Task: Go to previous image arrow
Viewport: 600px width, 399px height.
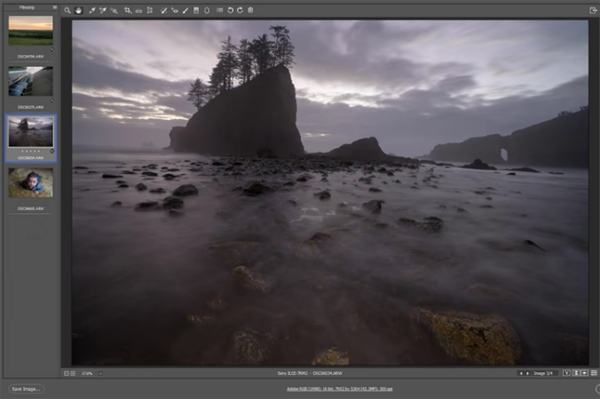Action: coord(521,373)
